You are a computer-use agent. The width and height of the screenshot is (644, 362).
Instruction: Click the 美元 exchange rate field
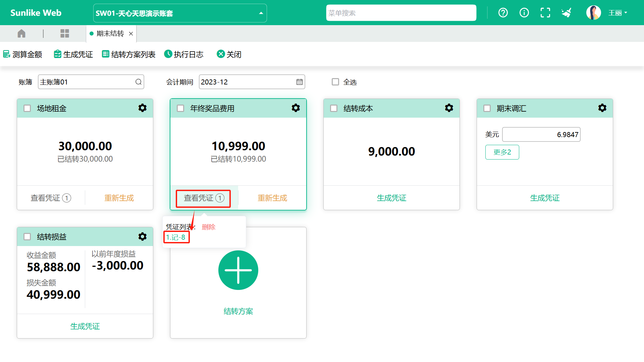coord(541,135)
